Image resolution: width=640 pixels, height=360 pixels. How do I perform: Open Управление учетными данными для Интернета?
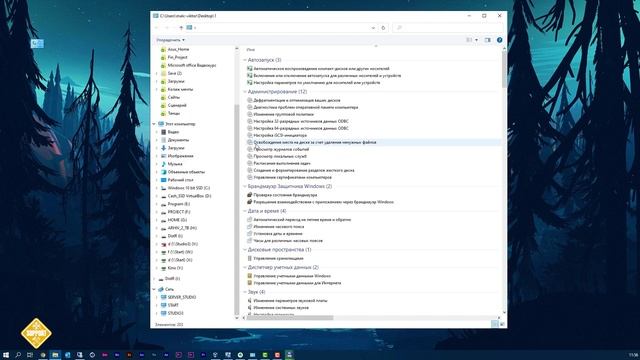(x=298, y=283)
